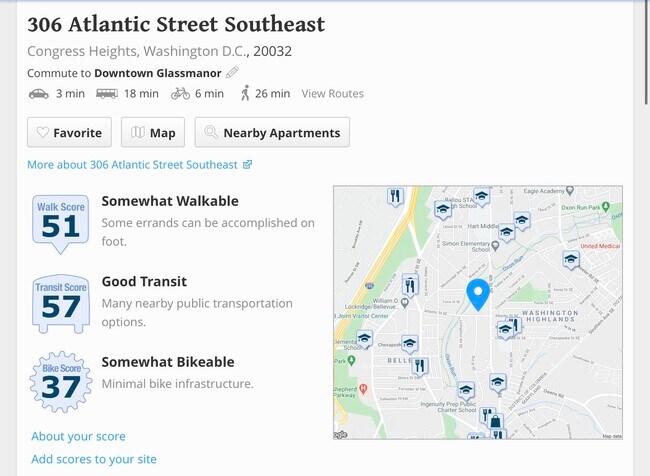Select the walking person commute icon

(x=245, y=93)
